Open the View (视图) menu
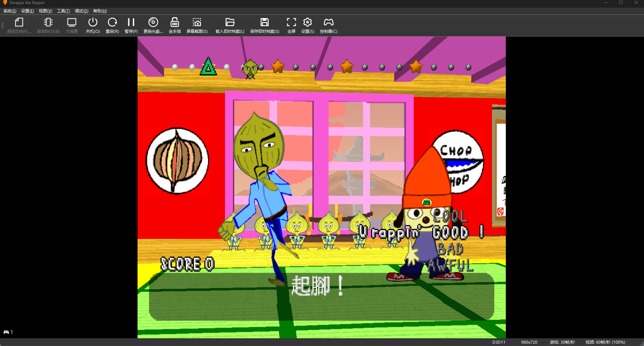The height and width of the screenshot is (346, 644). [45, 11]
